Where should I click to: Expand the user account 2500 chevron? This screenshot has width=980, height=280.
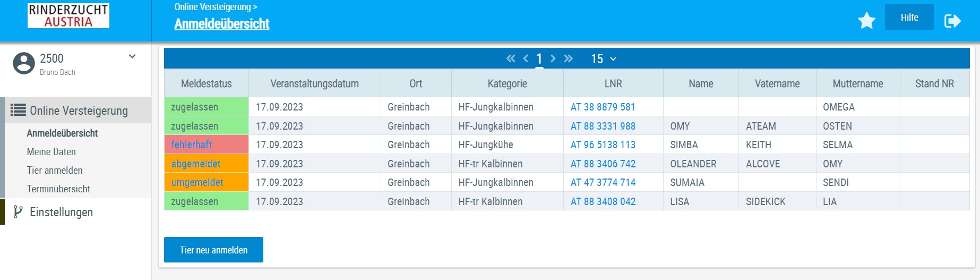click(132, 56)
